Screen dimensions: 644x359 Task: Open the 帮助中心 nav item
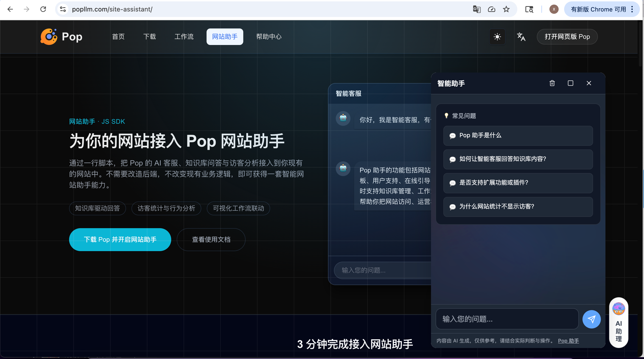click(269, 37)
